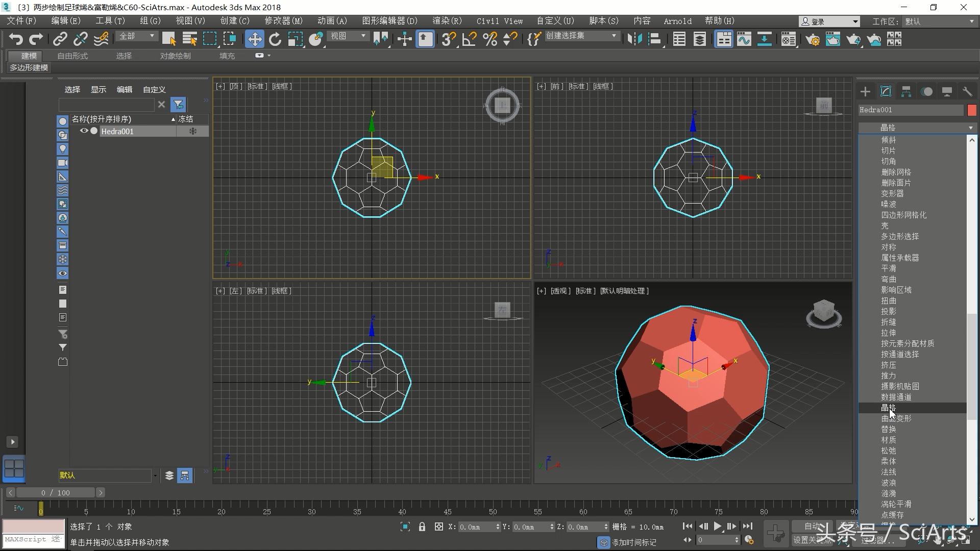Toggle the selection lock in the status bar

[422, 527]
